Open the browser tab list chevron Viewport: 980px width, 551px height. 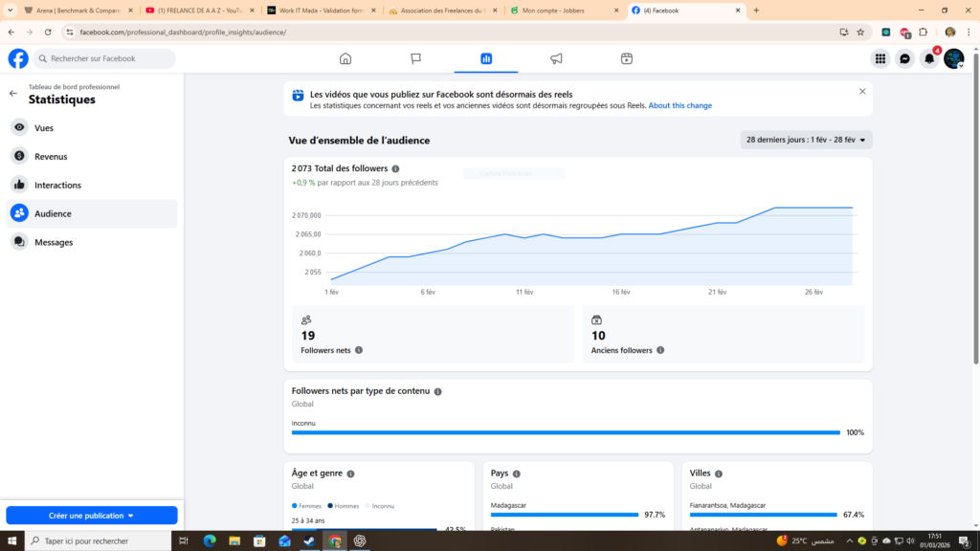coord(10,10)
